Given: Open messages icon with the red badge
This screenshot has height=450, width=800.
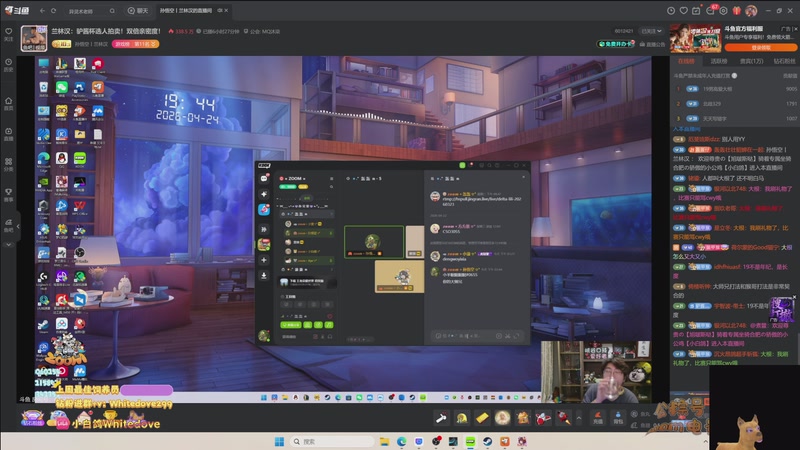Looking at the screenshot, I should [711, 10].
